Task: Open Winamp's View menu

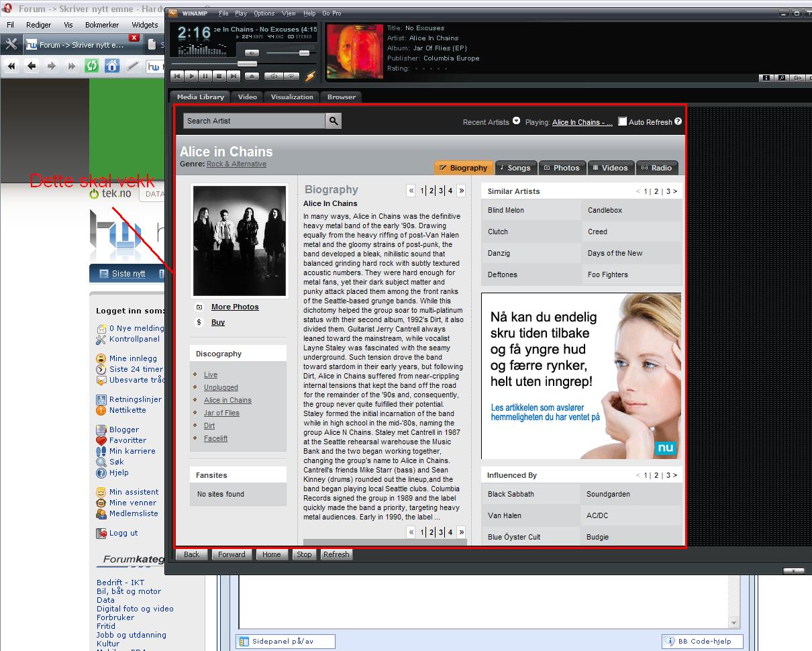Action: (289, 13)
